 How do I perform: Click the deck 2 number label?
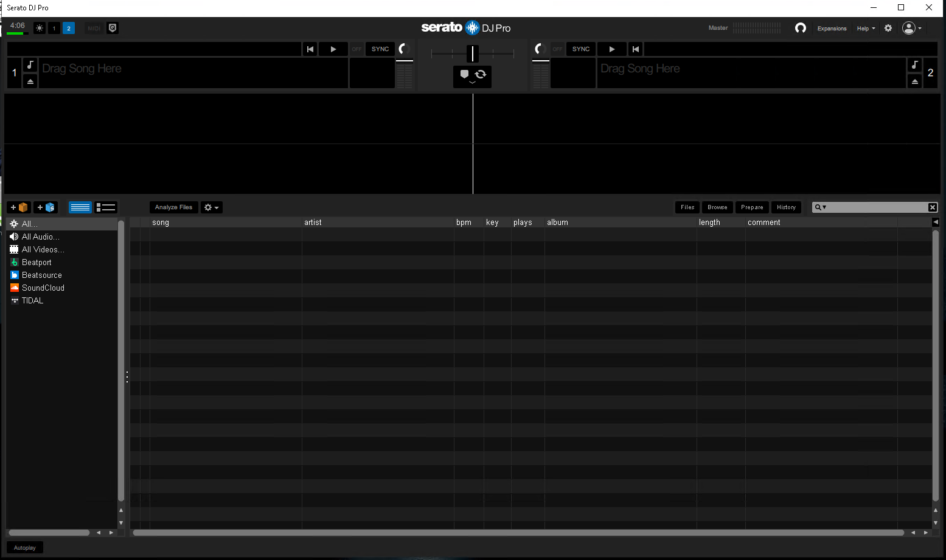[x=930, y=73]
